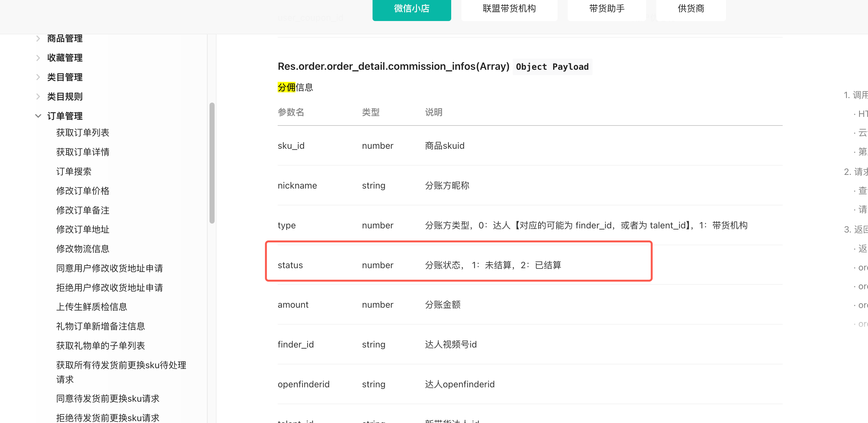Jump to the 请求 outline heading on right
Screen dimensions: 868x423
[856, 172]
